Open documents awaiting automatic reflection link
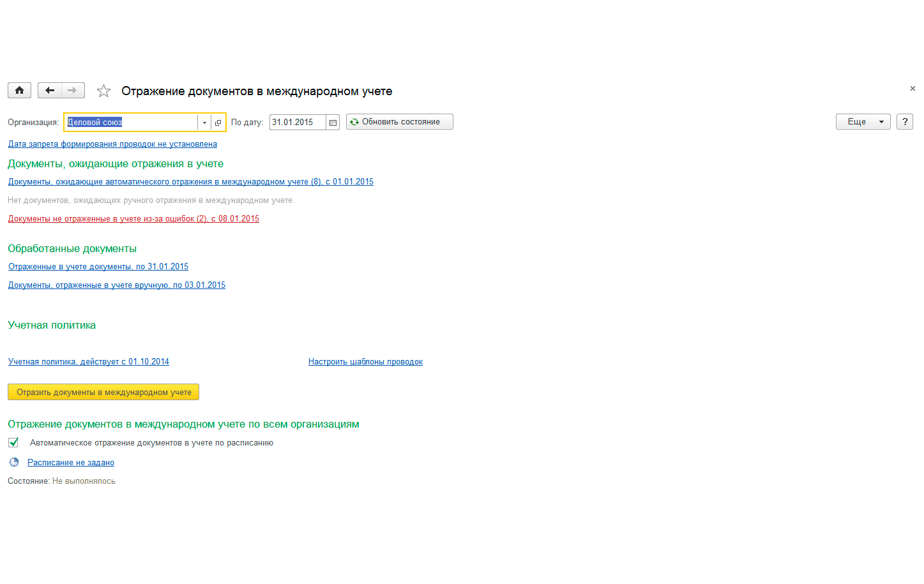 click(x=190, y=182)
